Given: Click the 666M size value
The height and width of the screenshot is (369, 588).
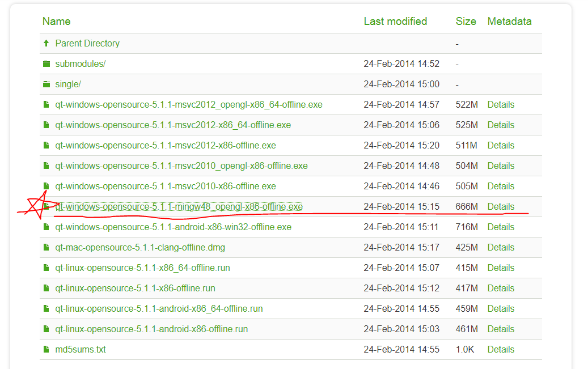Looking at the screenshot, I should pyautogui.click(x=467, y=207).
